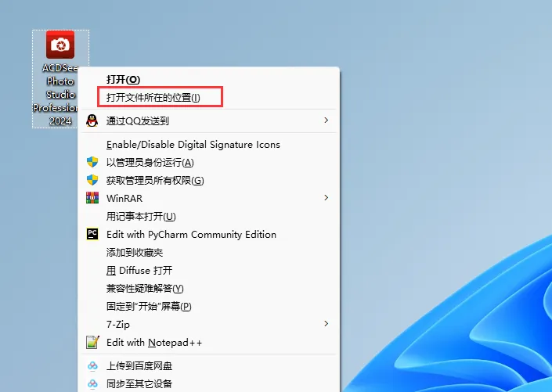Choose 同步至其它设备
Screen dimensions: 552x392
pyautogui.click(x=209, y=383)
